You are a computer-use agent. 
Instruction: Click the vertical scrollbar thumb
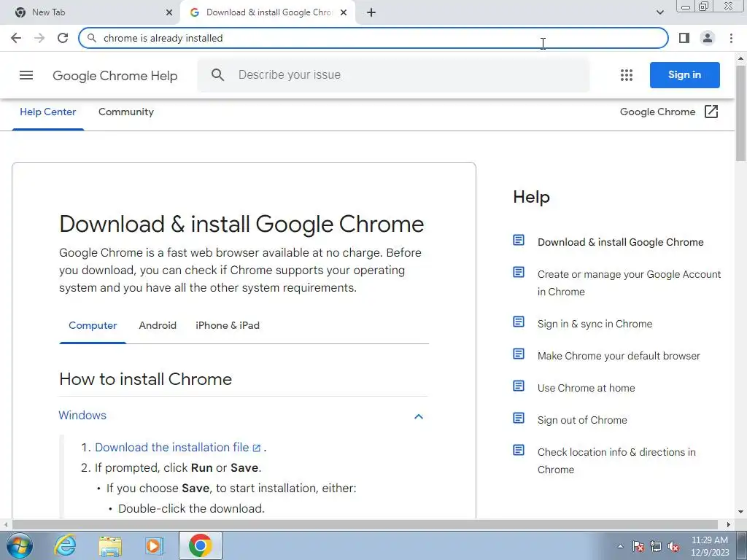741,113
